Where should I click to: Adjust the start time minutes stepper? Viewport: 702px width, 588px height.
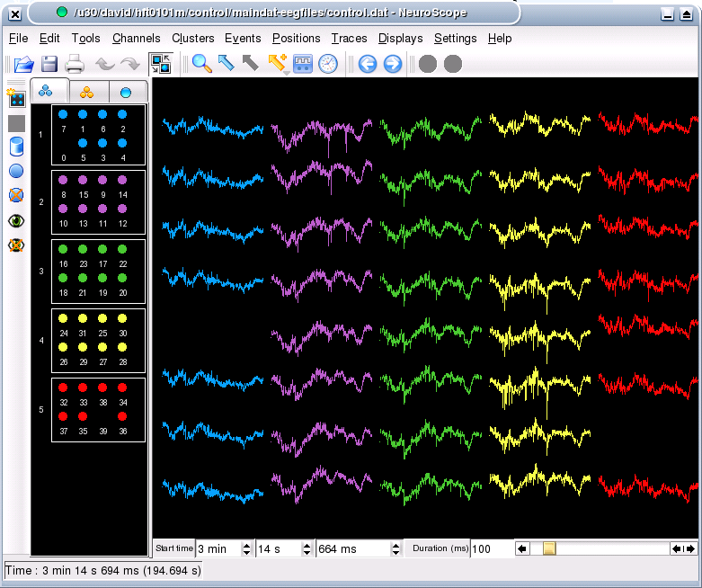[x=246, y=548]
